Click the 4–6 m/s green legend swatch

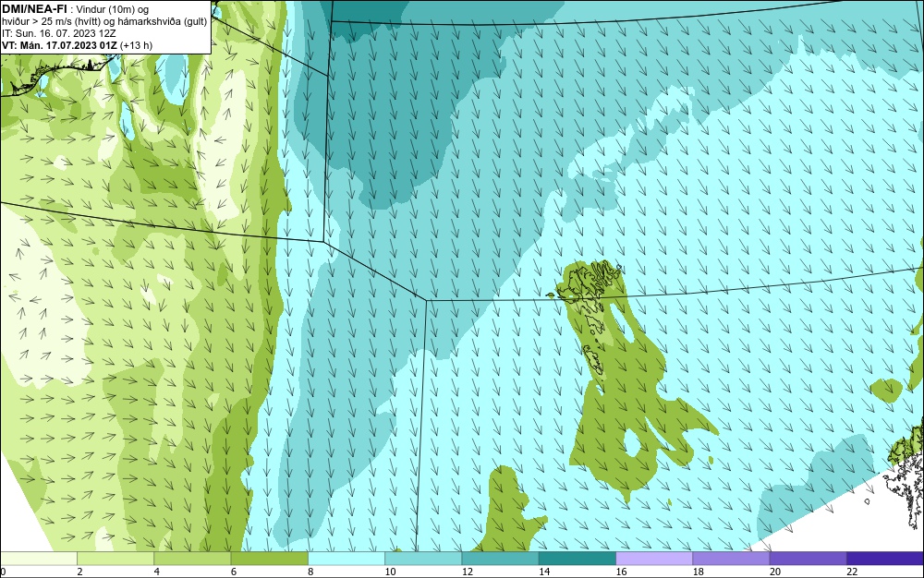192,559
